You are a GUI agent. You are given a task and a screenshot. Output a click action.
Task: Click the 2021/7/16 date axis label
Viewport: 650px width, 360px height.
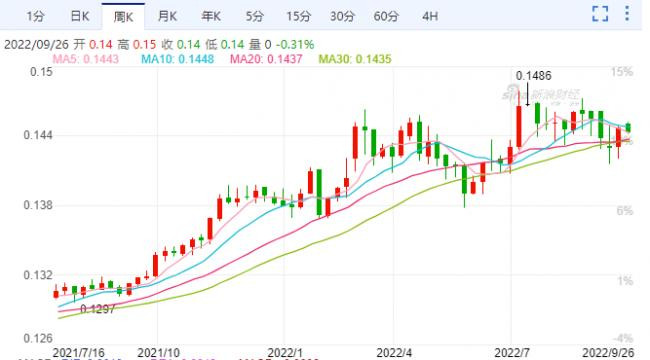(x=79, y=353)
